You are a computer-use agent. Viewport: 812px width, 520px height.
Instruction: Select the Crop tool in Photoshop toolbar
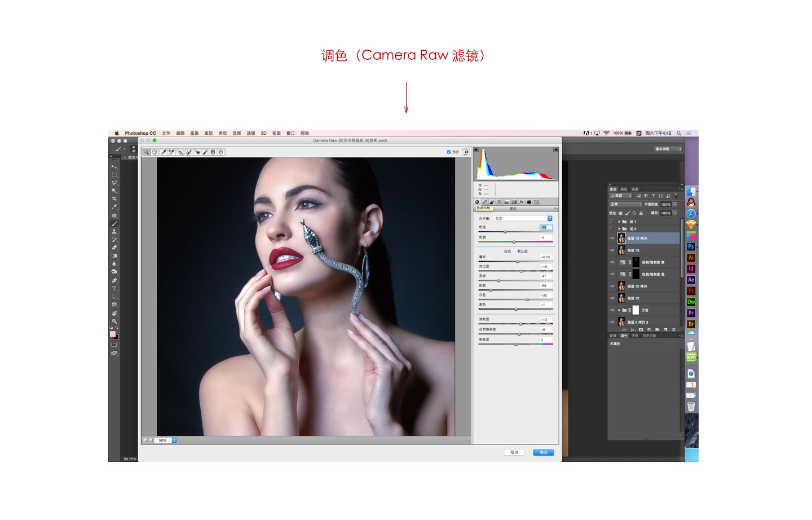tap(114, 199)
